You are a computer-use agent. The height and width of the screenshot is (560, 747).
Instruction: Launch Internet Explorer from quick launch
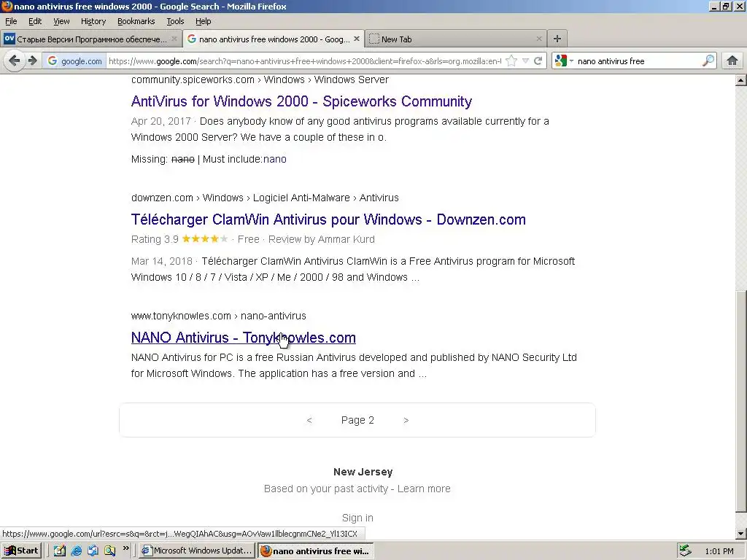tap(76, 551)
